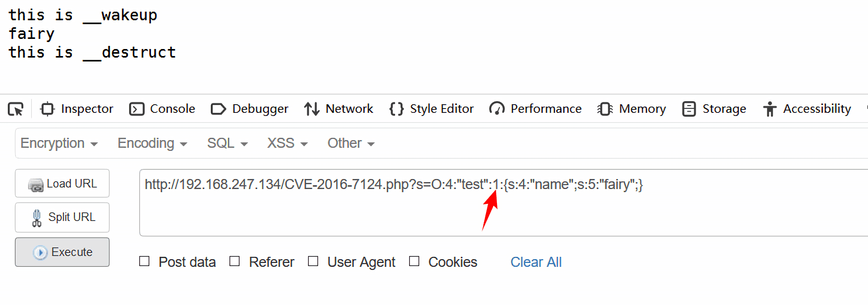Activate the pick element tool
Viewport: 868px width, 305px height.
[x=16, y=109]
